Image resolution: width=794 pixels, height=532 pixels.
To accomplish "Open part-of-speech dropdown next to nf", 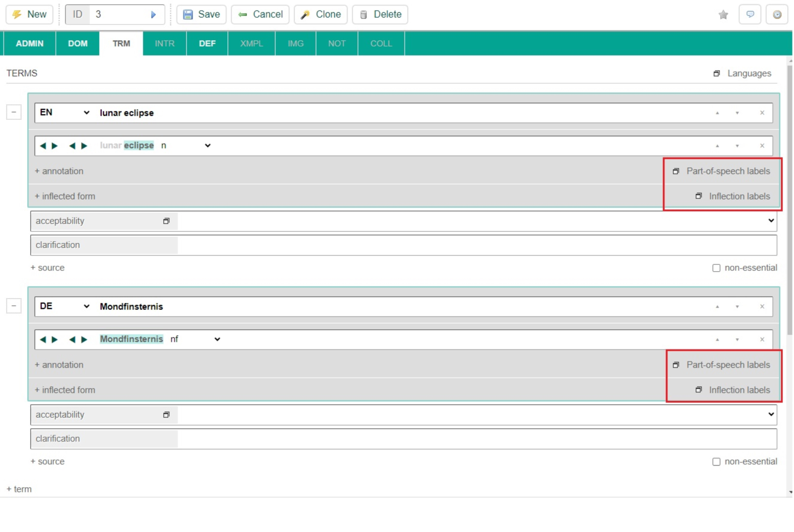I will (217, 339).
